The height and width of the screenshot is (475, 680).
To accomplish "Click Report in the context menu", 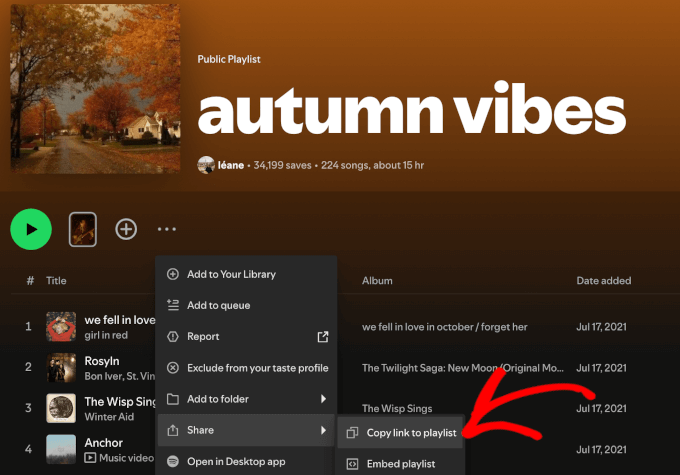I will click(203, 337).
